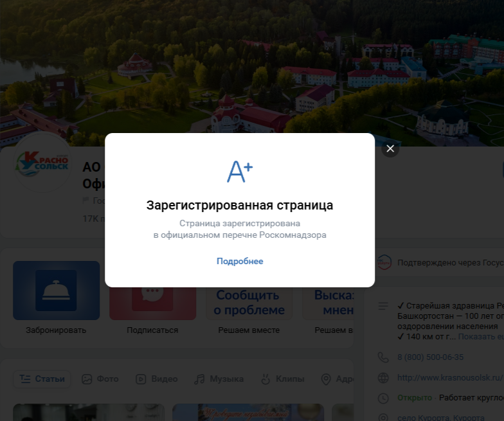Open the Видео tab

pyautogui.click(x=157, y=379)
